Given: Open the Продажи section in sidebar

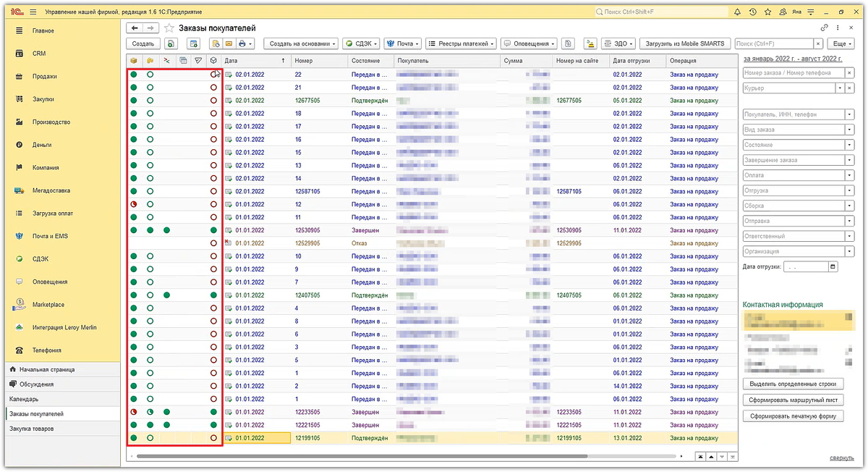Looking at the screenshot, I should (x=44, y=77).
